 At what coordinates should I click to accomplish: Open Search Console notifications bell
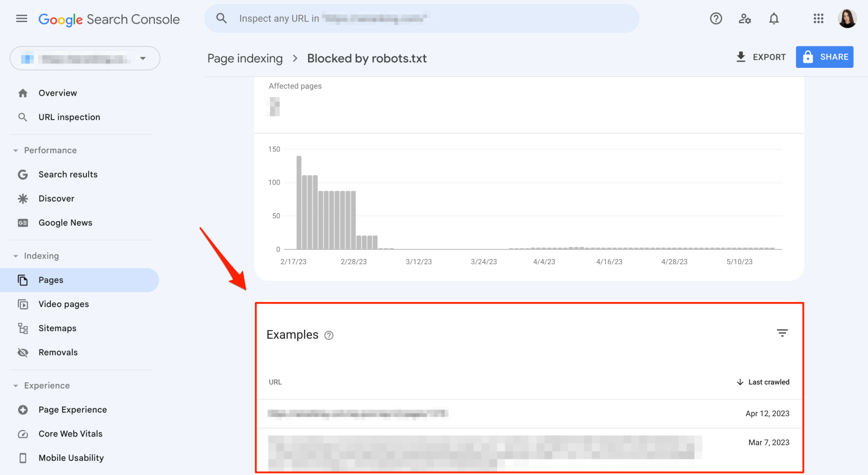click(774, 18)
